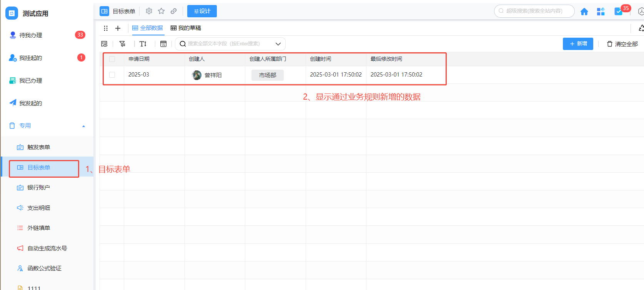Open the filter funnel icon
The width and height of the screenshot is (644, 290).
pyautogui.click(x=122, y=44)
